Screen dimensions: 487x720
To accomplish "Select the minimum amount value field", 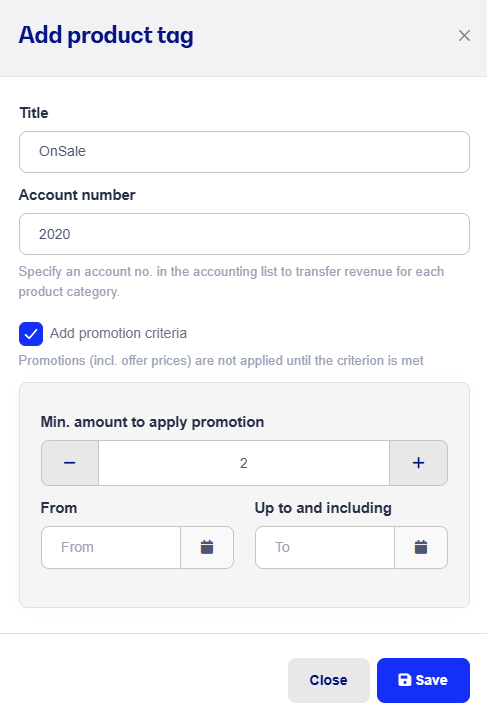I will coord(244,463).
